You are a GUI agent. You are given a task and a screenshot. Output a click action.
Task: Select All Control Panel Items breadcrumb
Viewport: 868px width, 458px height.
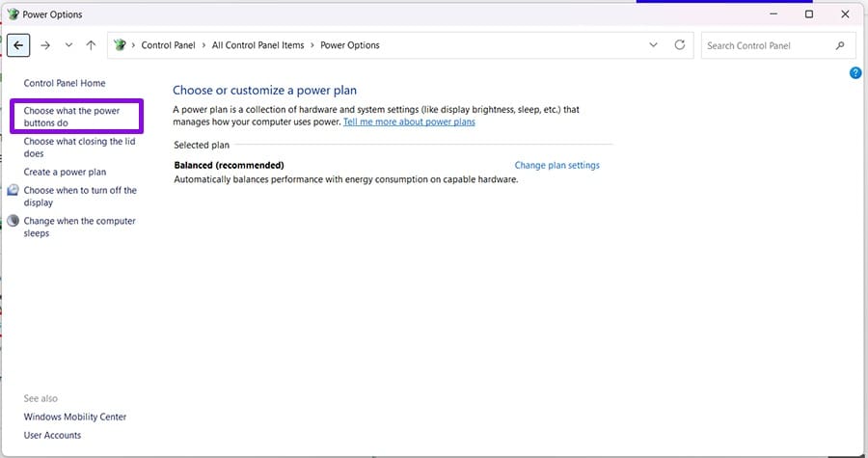click(258, 45)
